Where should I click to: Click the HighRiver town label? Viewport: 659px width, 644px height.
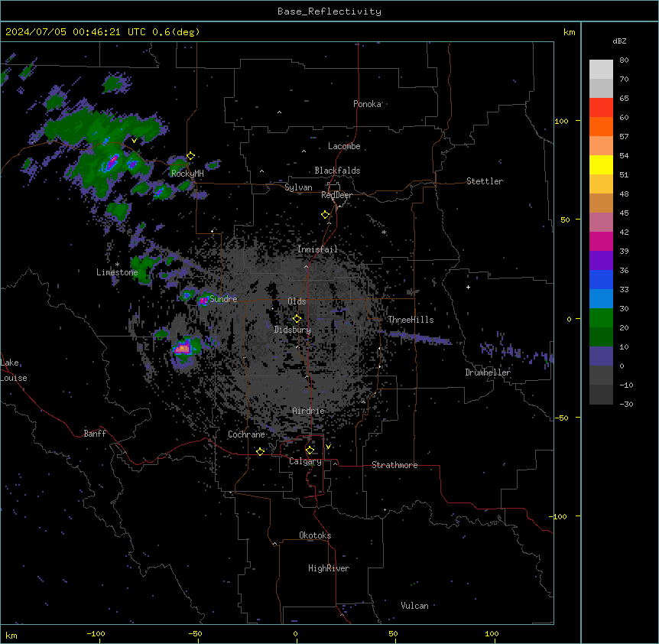[329, 568]
